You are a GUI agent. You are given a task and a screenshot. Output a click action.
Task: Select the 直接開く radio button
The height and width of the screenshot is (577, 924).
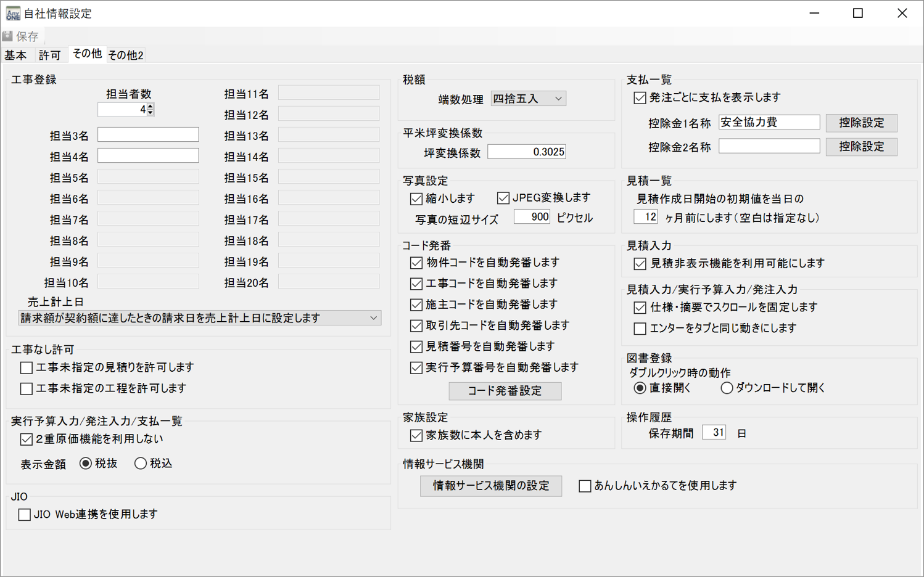[x=640, y=388]
